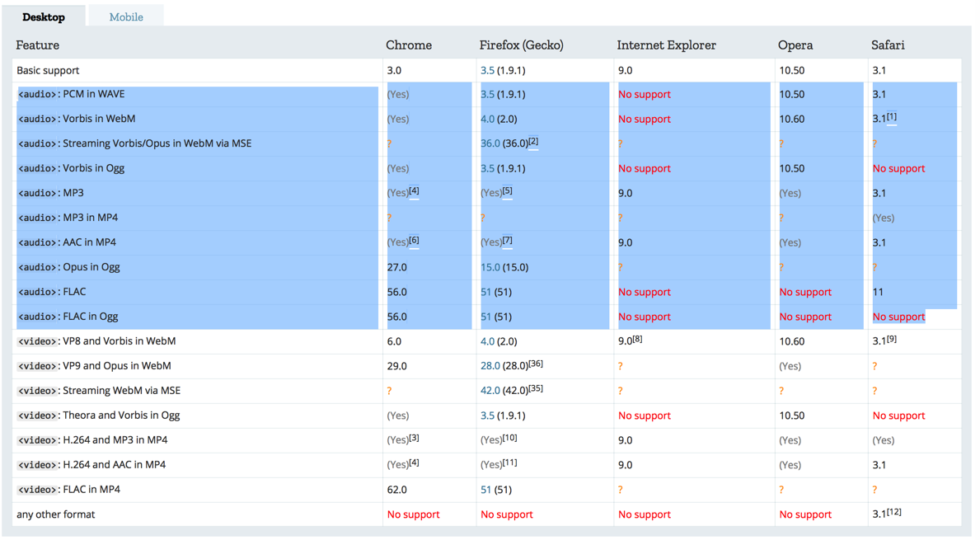Select the Opera column header
Image resolution: width=980 pixels, height=540 pixels.
tap(795, 45)
